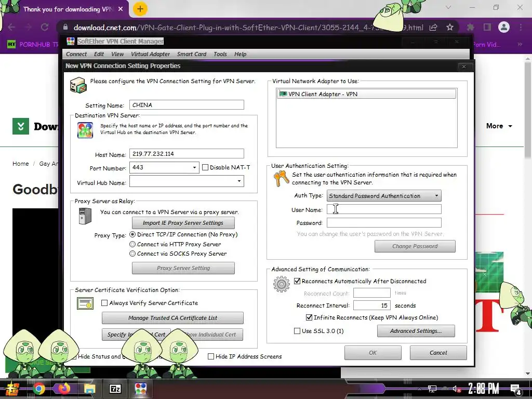Open File Explorer from the taskbar
Screen dimensions: 532x399
tap(90, 389)
